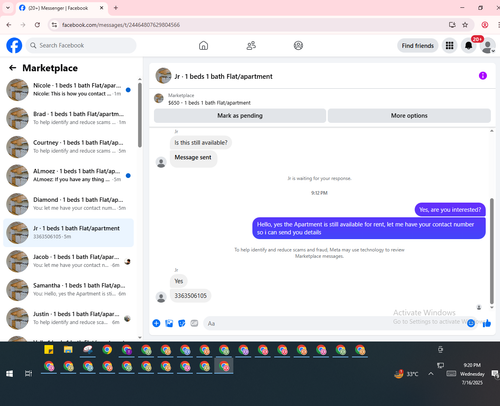This screenshot has height=406, width=500.
Task: Open the tab search dropdown arrow
Action: point(8,8)
